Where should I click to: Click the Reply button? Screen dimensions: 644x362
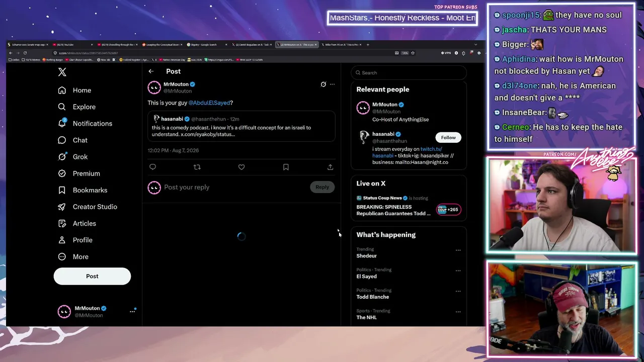(322, 187)
